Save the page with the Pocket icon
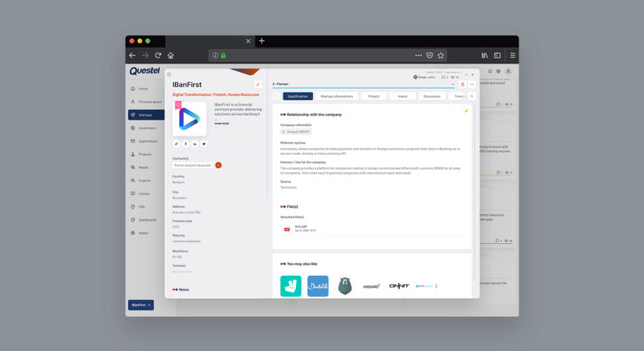 pyautogui.click(x=430, y=55)
